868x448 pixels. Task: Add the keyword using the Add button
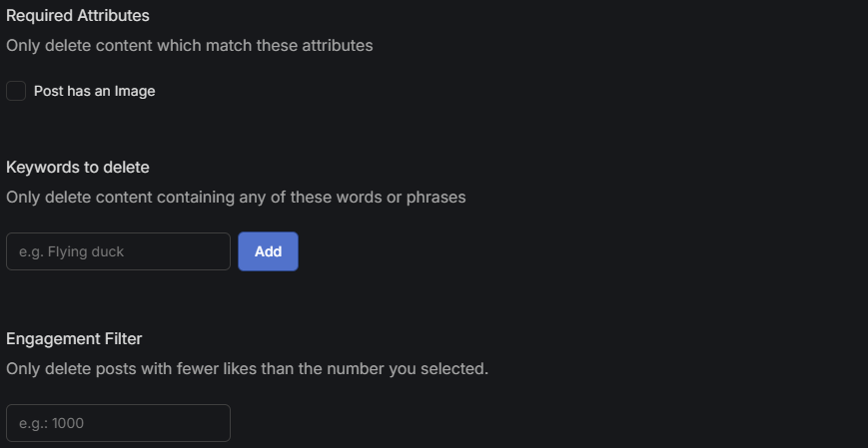pyautogui.click(x=268, y=251)
